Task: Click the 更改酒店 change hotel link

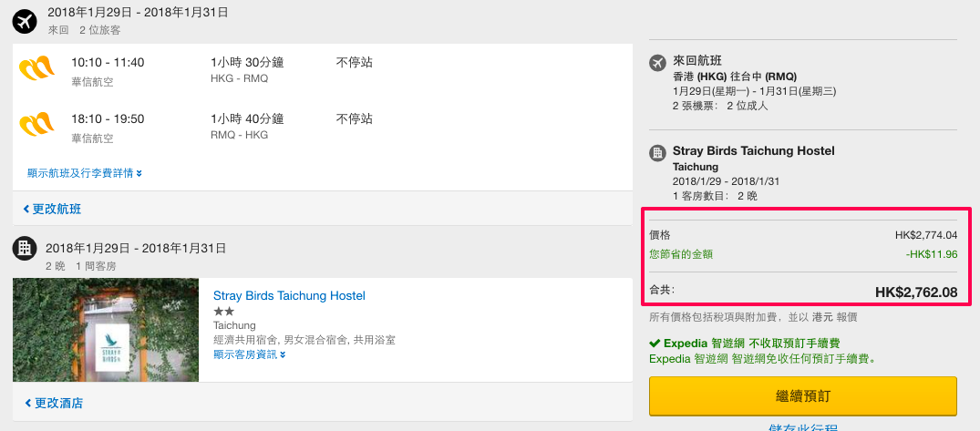Action: pos(54,403)
